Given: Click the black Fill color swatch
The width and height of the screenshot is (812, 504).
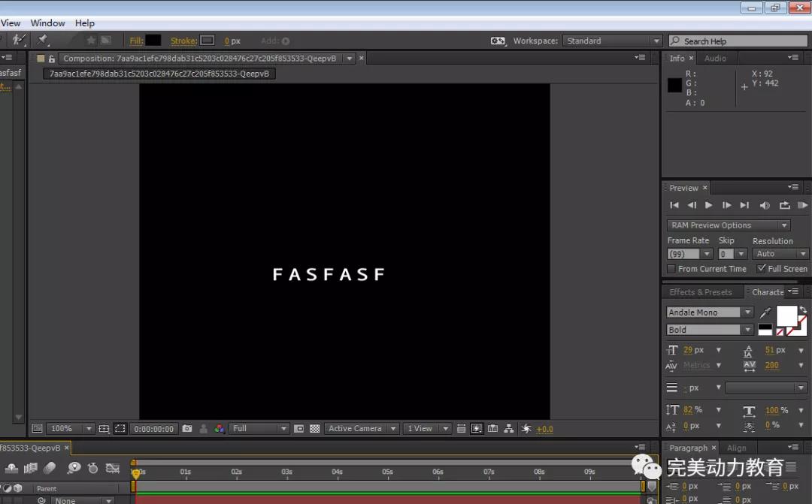Looking at the screenshot, I should (153, 41).
